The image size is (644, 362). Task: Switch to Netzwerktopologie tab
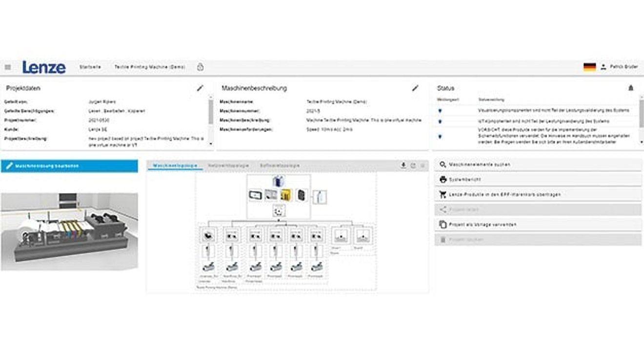coord(228,166)
